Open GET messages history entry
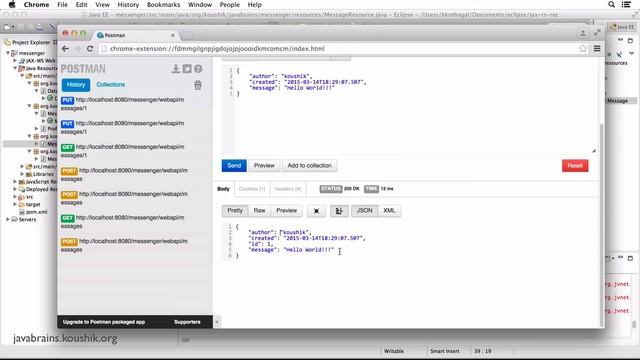The width and height of the screenshot is (640, 360). click(x=123, y=222)
